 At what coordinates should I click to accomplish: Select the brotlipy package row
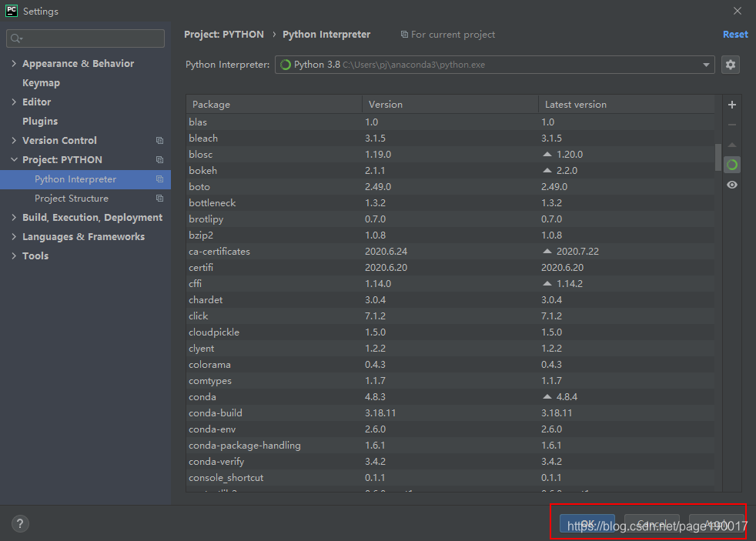pos(450,219)
